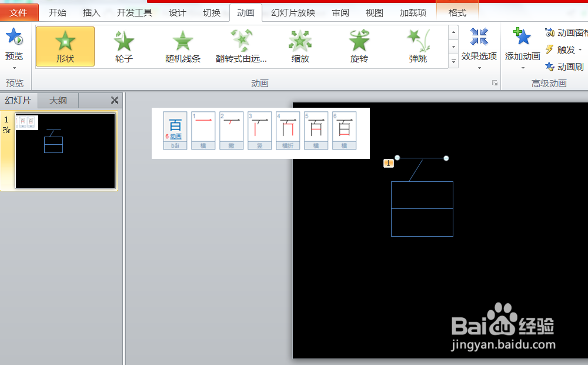
Task: Open the 格式 ribbon tab
Action: pyautogui.click(x=457, y=12)
